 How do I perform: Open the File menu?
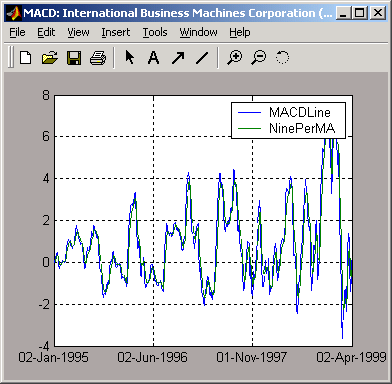(17, 32)
